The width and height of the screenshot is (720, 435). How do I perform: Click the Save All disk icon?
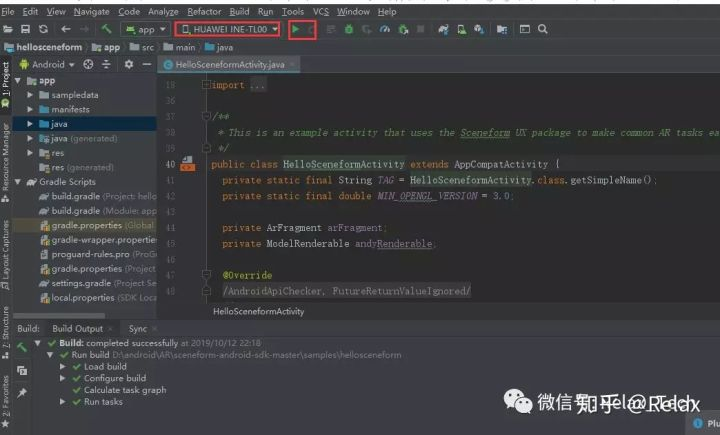[x=26, y=29]
